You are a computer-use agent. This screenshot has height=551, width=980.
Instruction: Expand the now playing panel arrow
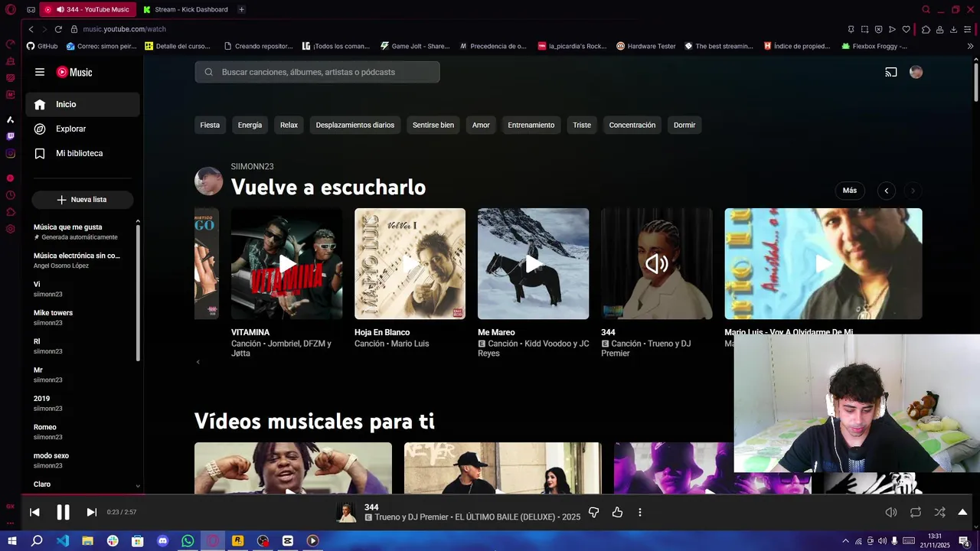[962, 512]
